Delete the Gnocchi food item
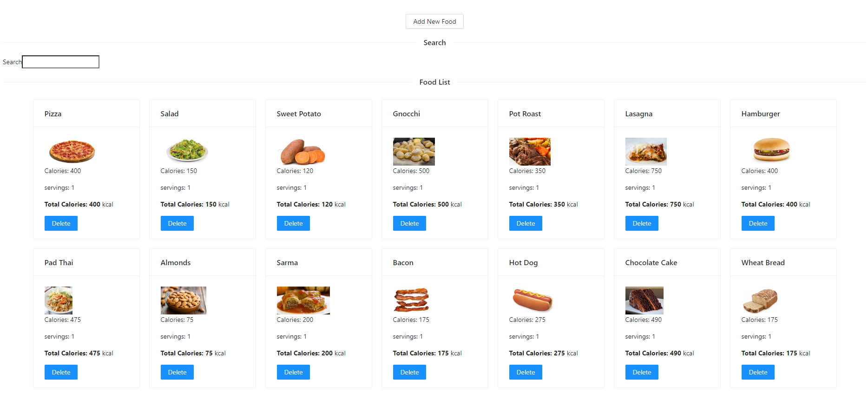The height and width of the screenshot is (394, 868). [409, 223]
